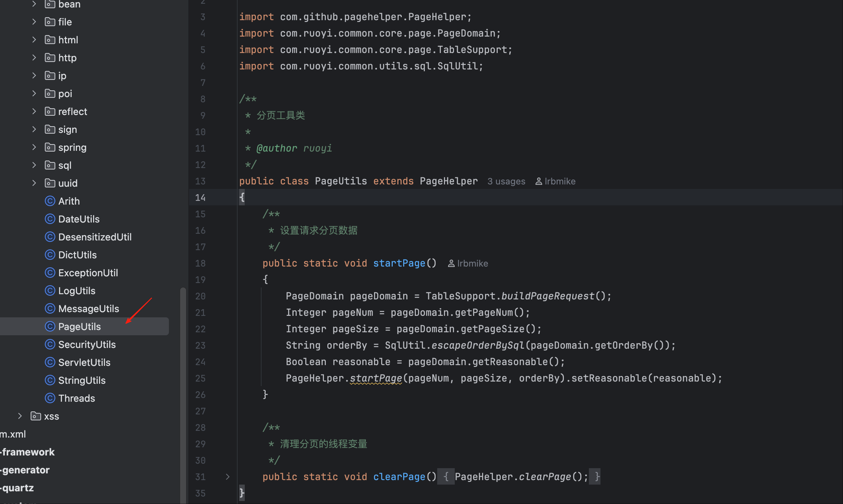Screen dimensions: 843x504
Task: Expand the xss folder chevron
Action: 20,416
